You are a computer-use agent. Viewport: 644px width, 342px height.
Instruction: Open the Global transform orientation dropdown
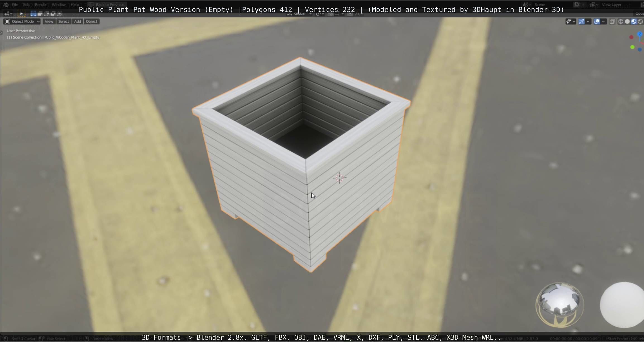[299, 14]
